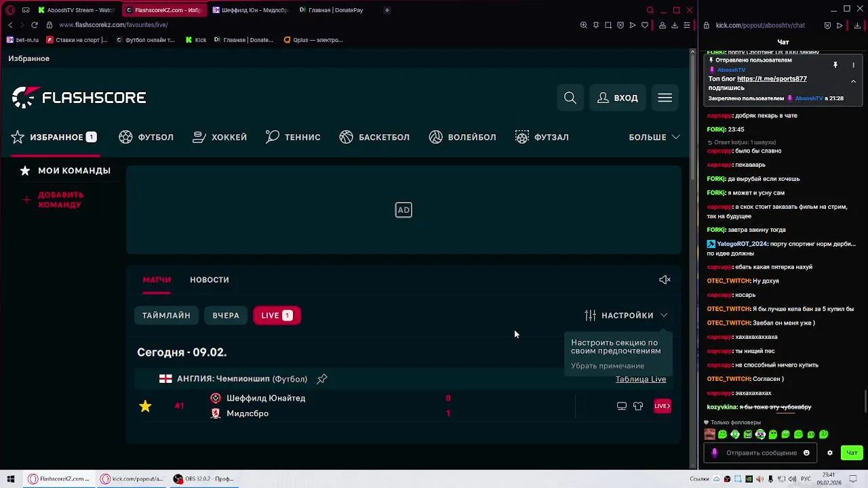This screenshot has width=868, height=488.
Task: Pin the АНГЛИЯ Чемпионшип league
Action: [322, 379]
